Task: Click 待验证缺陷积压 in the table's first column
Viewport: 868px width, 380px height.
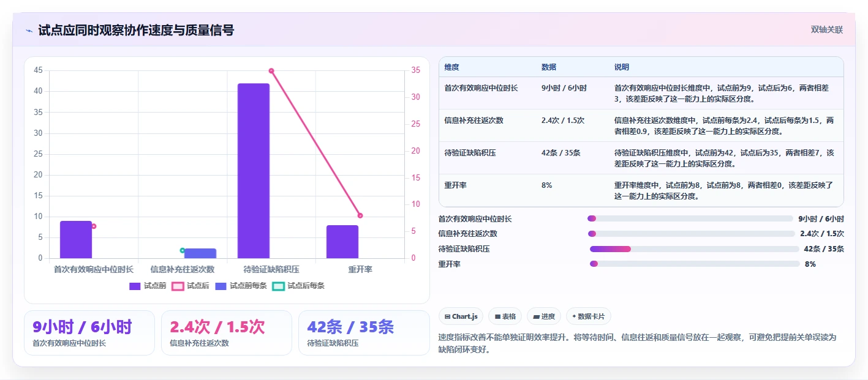Action: (x=470, y=153)
